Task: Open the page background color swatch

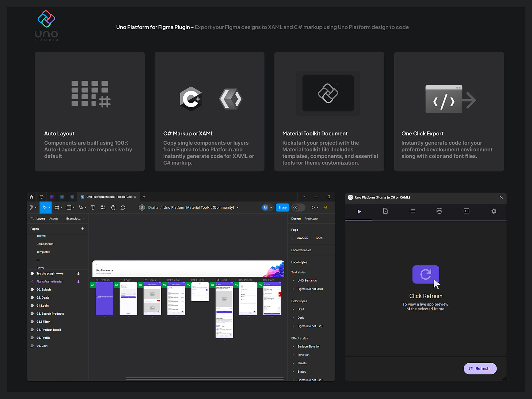Action: click(293, 238)
